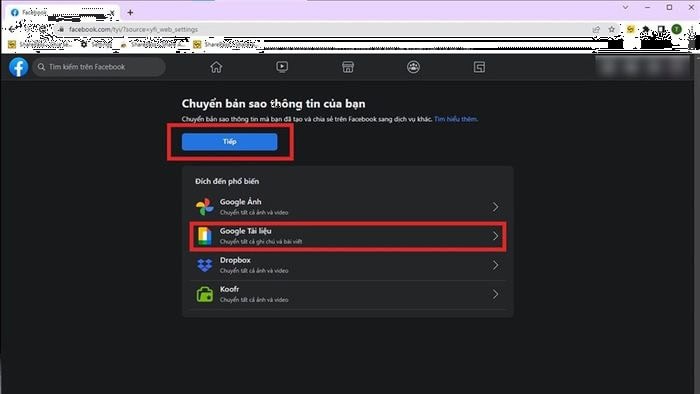
Task: Select the Google Ảnh destination
Action: (348, 207)
